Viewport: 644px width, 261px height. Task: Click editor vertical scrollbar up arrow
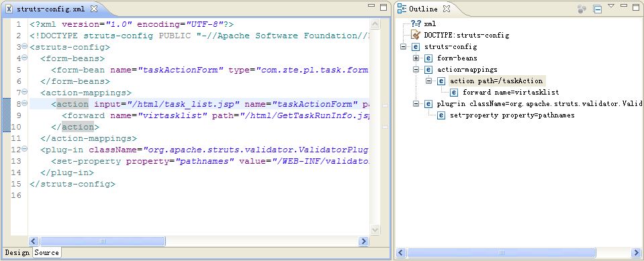point(375,23)
